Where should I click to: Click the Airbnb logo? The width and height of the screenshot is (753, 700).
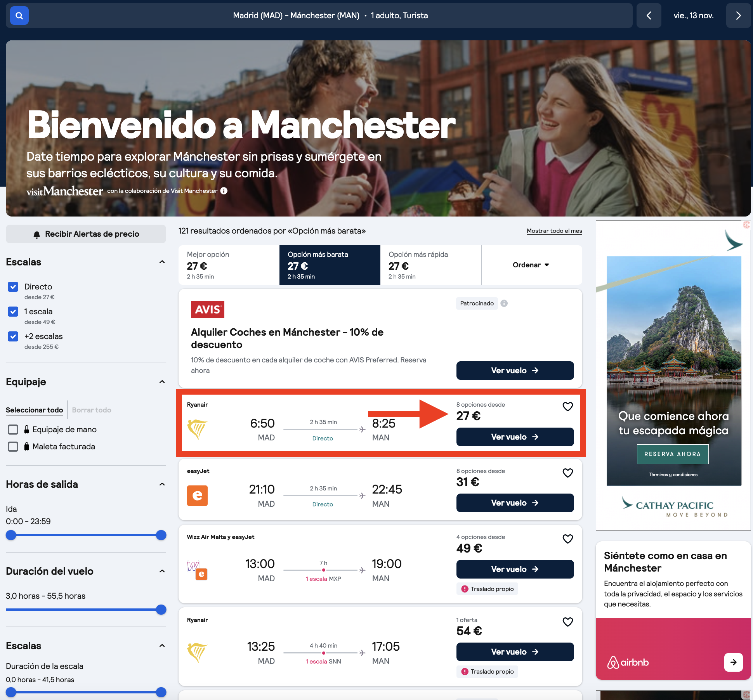tap(628, 662)
